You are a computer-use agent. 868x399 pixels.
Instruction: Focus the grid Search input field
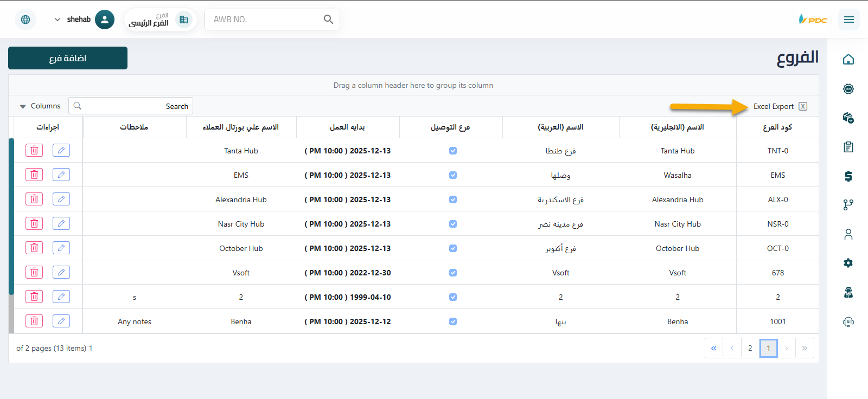[x=139, y=106]
